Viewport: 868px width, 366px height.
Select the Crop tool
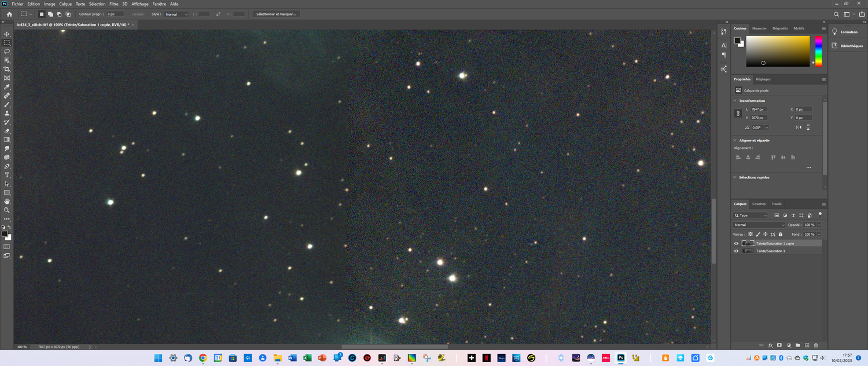[x=7, y=69]
